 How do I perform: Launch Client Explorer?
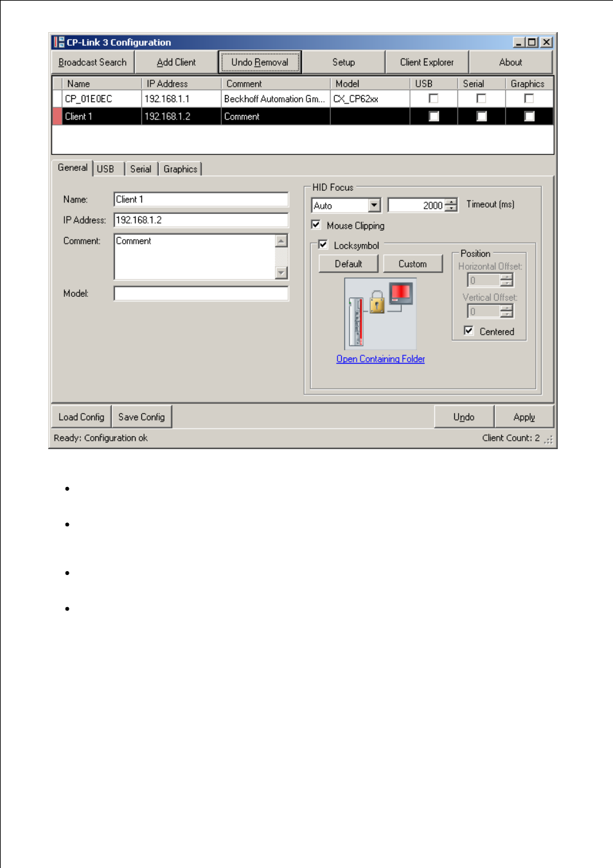tap(427, 62)
